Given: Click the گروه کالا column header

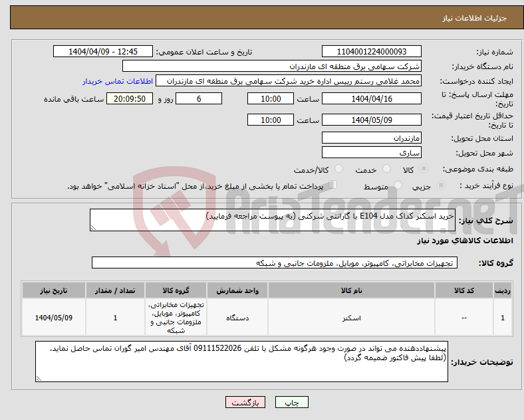Looking at the screenshot, I should (x=176, y=290).
